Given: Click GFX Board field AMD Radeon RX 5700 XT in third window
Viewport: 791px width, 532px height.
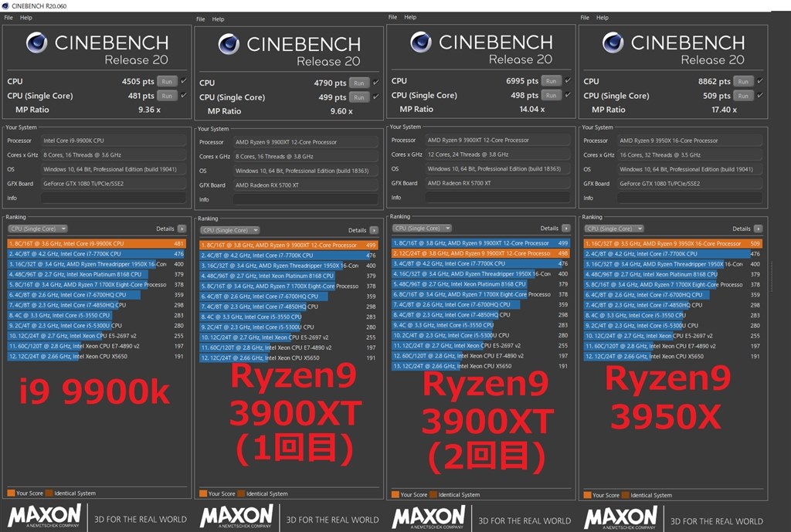Looking at the screenshot, I should (498, 183).
